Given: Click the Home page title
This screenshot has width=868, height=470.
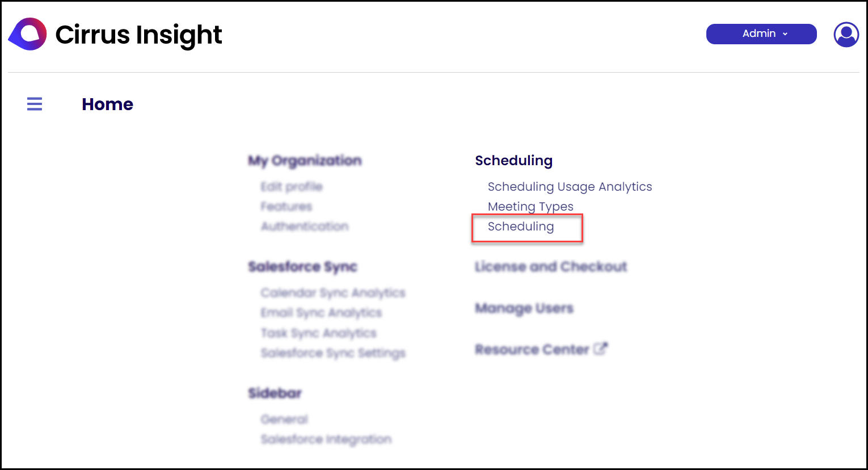Looking at the screenshot, I should 107,104.
